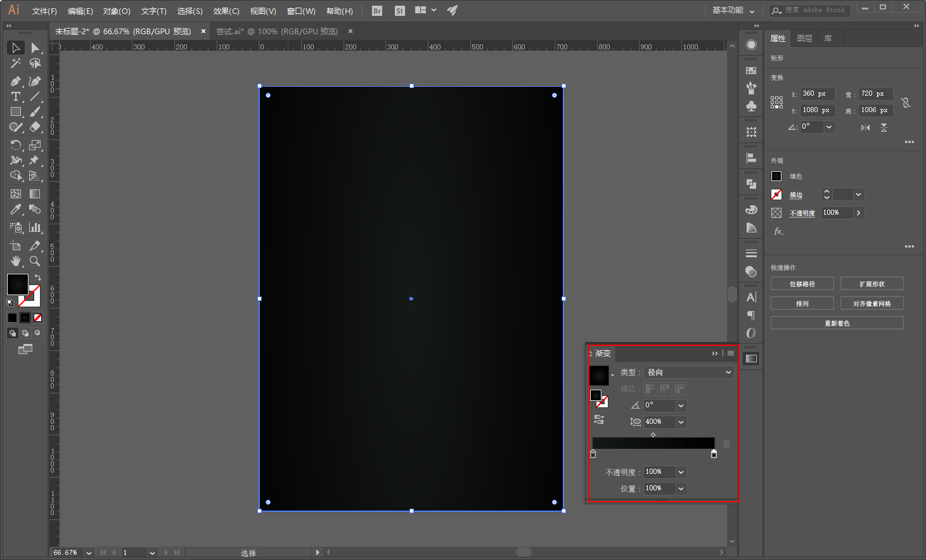Open the 窗口(W) menu
This screenshot has height=560, width=926.
(x=301, y=11)
